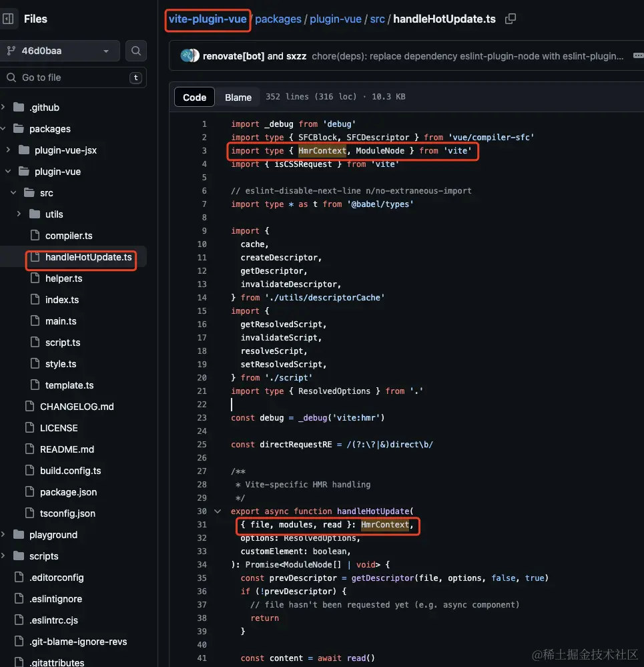Open the renovate[bot] author link
Viewport: 644px width, 667px height.
tap(234, 56)
